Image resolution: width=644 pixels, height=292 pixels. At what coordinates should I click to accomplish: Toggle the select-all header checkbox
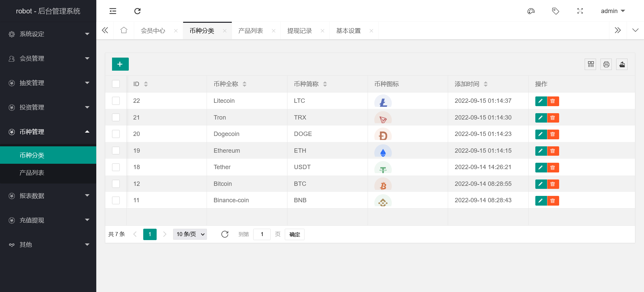pos(116,84)
